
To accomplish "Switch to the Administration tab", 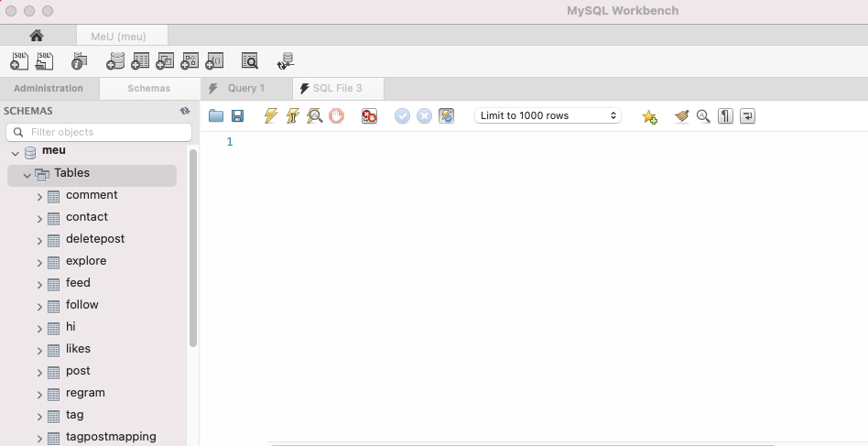I will pos(49,89).
